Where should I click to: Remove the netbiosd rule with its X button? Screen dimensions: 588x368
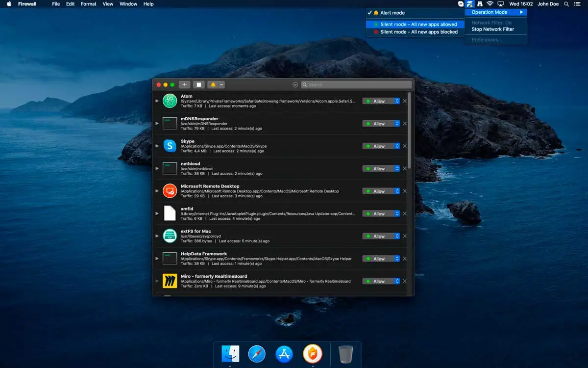pos(404,168)
